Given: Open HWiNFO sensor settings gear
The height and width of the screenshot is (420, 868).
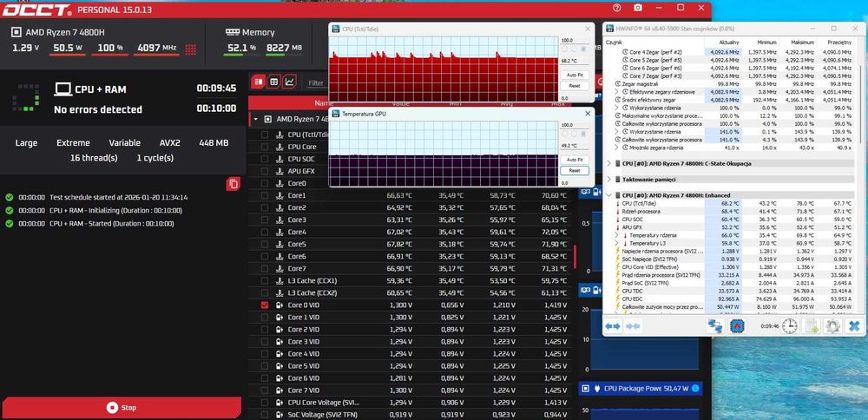Looking at the screenshot, I should click(832, 326).
